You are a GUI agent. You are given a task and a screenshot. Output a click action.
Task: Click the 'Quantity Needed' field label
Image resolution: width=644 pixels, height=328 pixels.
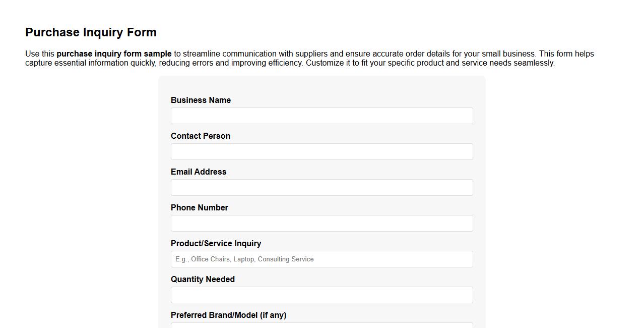coord(203,279)
